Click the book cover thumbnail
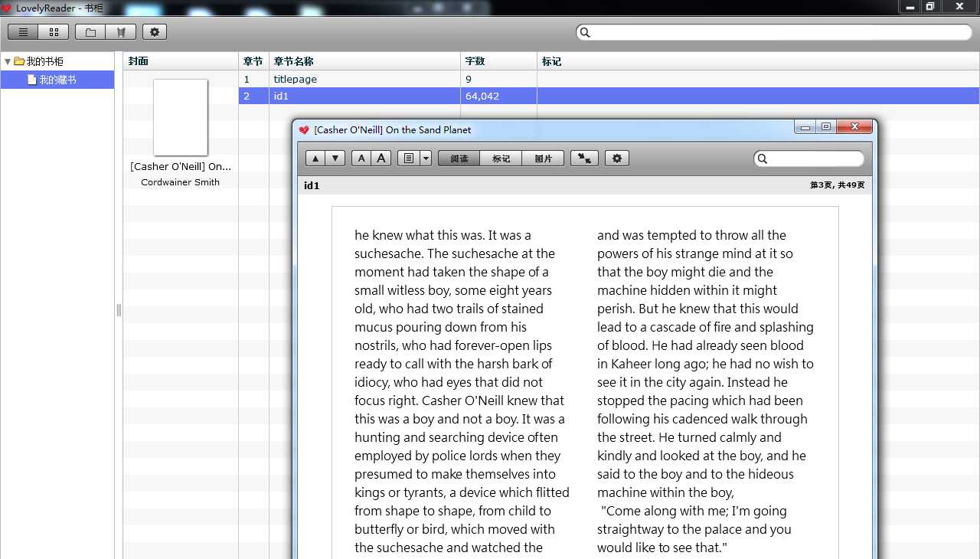The image size is (980, 559). click(181, 117)
